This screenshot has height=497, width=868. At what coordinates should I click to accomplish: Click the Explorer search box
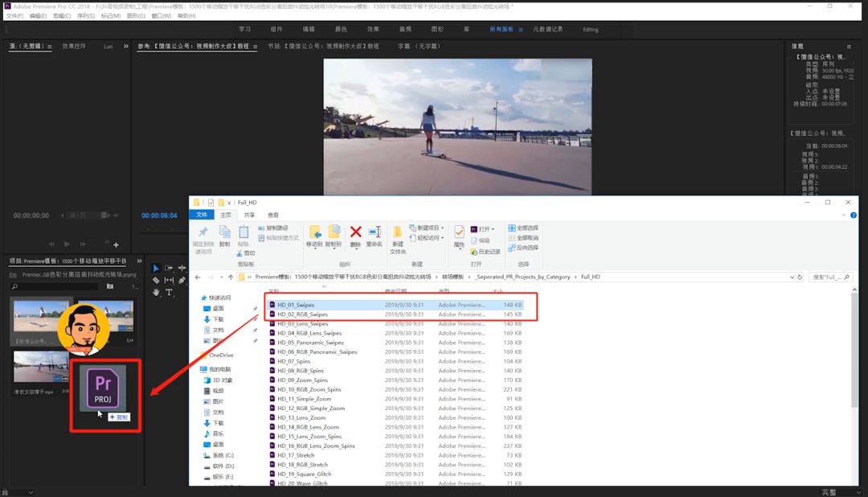pyautogui.click(x=829, y=277)
